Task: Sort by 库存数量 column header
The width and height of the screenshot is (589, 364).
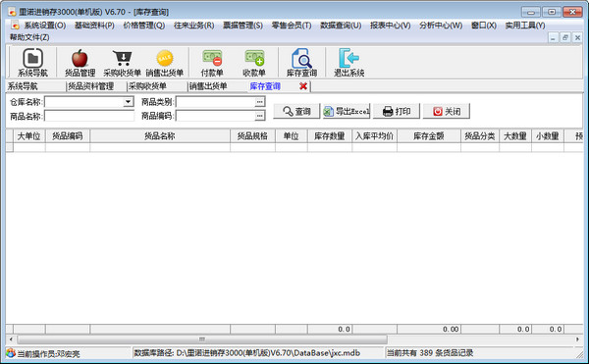Action: [330, 135]
